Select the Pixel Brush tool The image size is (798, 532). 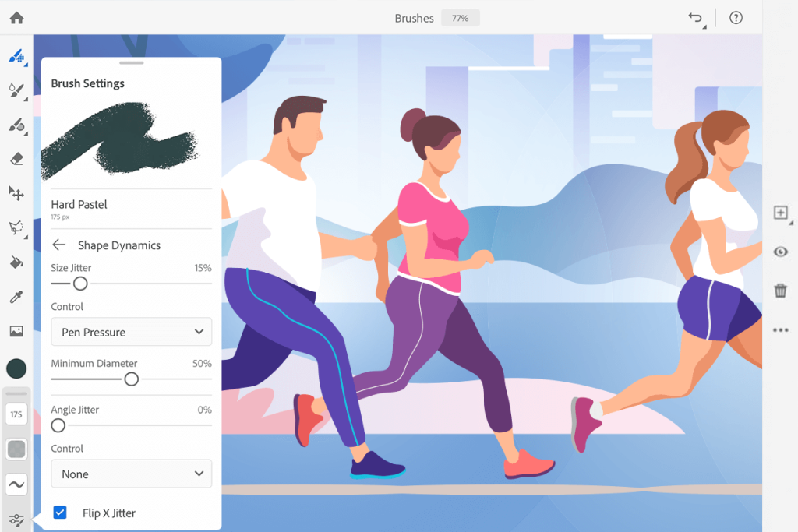tap(17, 56)
